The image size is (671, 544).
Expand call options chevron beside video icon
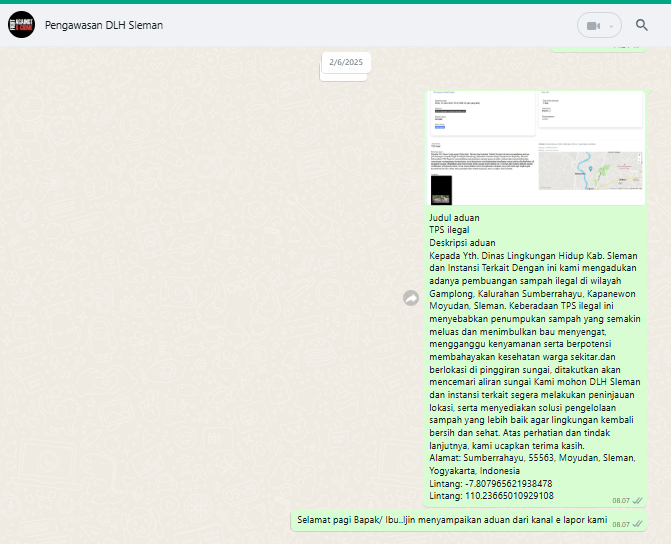point(611,26)
